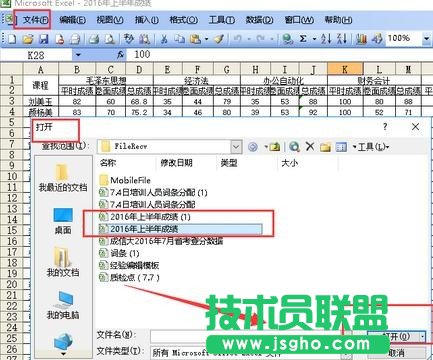
Task: Click the Save floppy disk icon
Action: 44,39
